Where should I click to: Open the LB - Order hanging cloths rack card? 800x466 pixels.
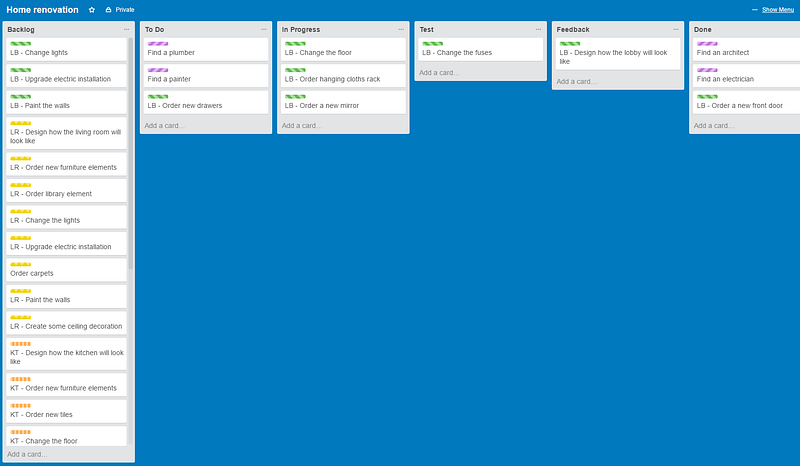[343, 76]
